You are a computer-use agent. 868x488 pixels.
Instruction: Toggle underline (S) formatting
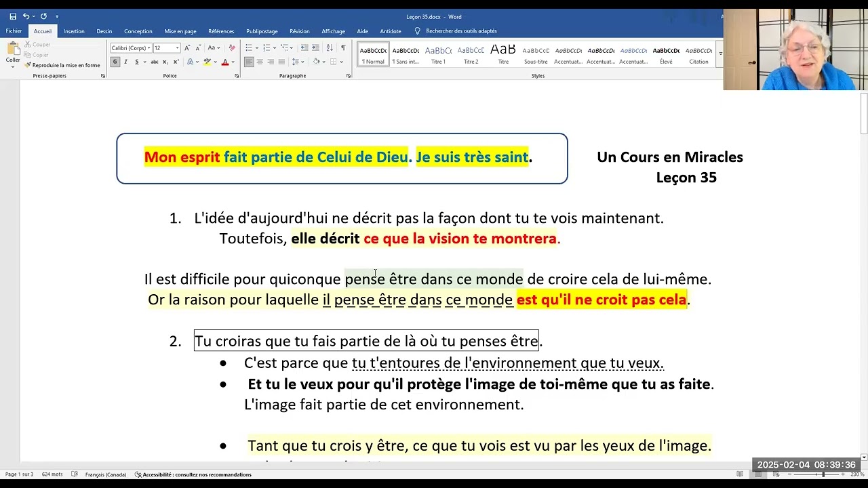pos(136,62)
